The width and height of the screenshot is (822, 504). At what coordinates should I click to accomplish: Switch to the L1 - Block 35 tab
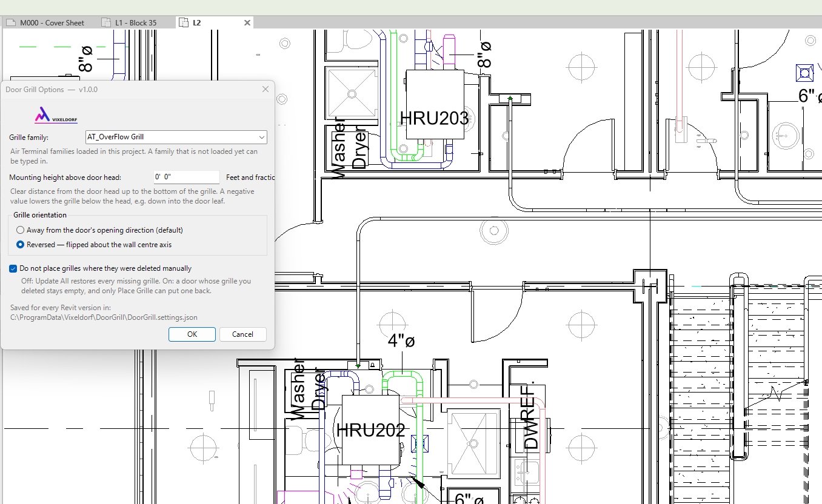(129, 22)
